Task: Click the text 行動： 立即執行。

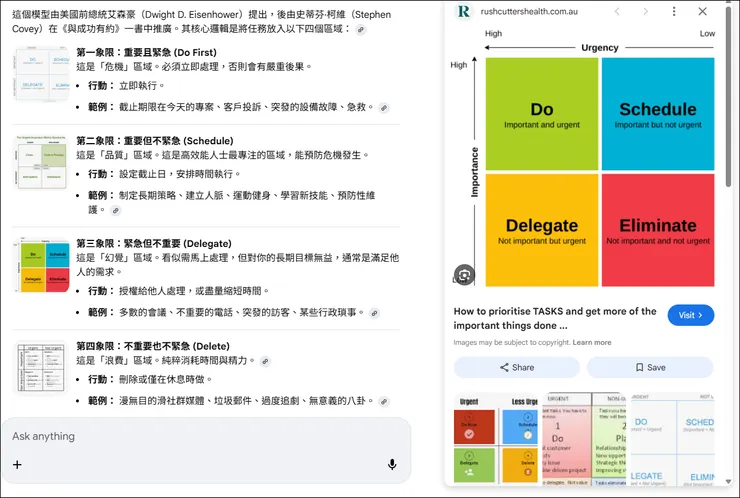Action: (126, 85)
